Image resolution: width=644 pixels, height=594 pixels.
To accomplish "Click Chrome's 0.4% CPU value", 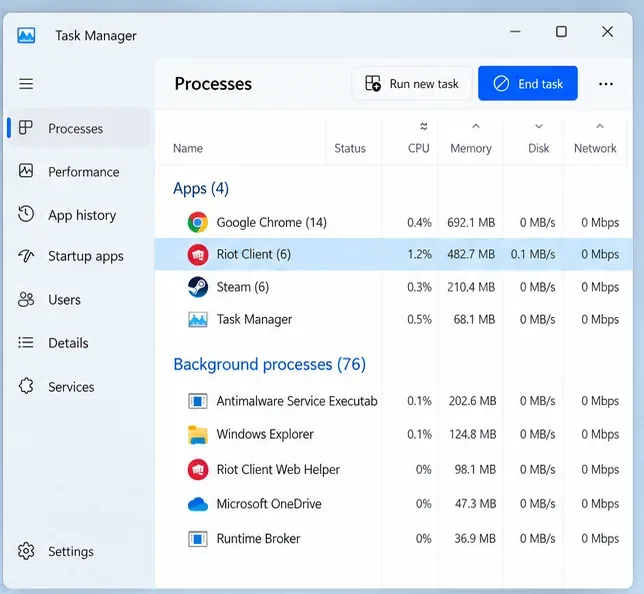I will (419, 222).
